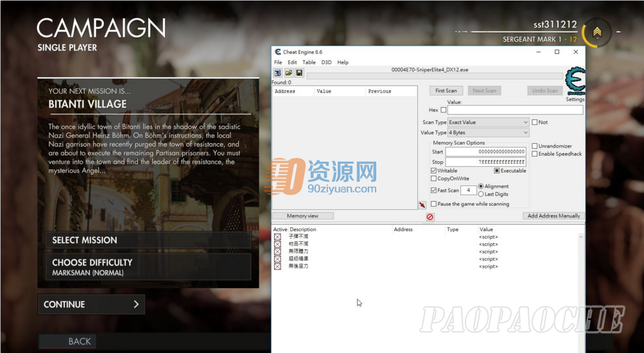Activate the 物品不減 script checkbox
Screen dimensions: 644x353
coord(277,245)
